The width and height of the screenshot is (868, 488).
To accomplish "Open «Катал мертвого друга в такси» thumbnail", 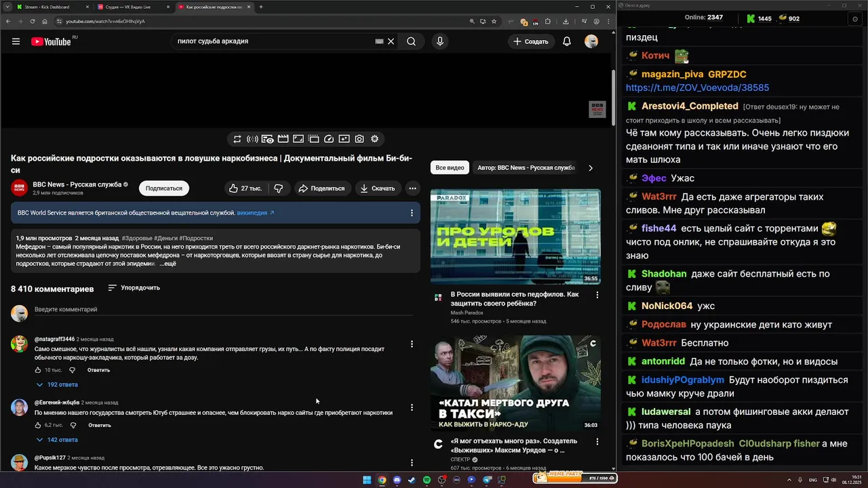I will (515, 383).
